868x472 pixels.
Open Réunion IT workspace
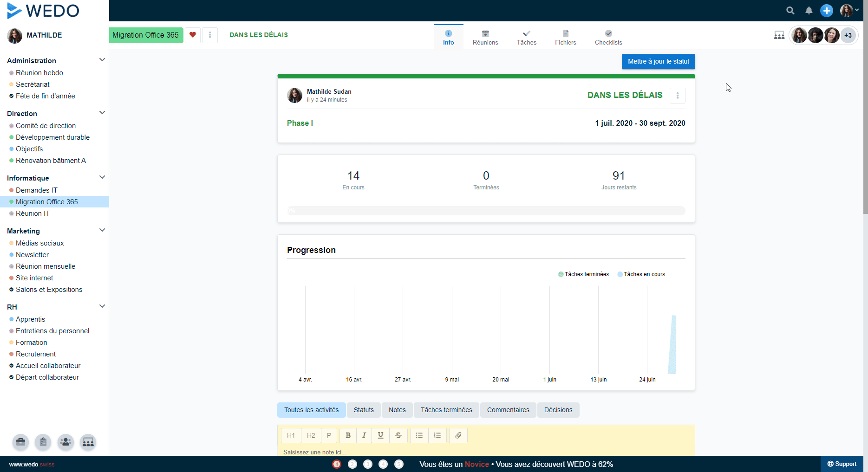[33, 213]
